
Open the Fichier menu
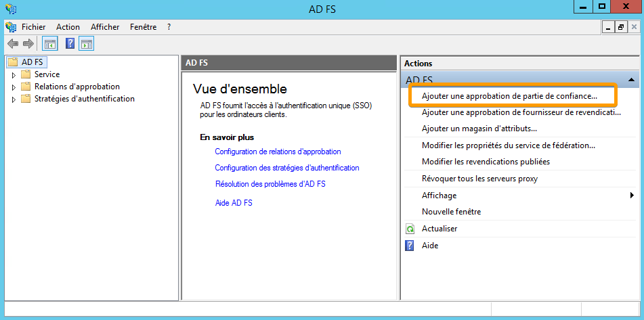click(34, 27)
